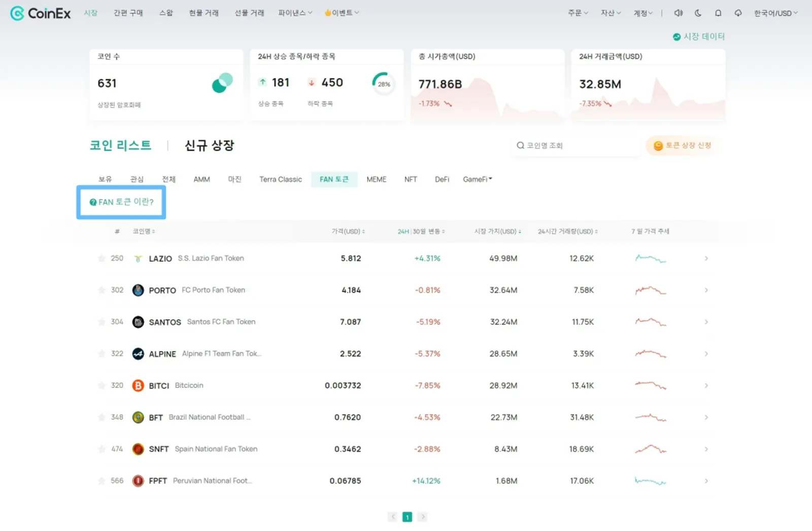Image resolution: width=812 pixels, height=531 pixels.
Task: Select the Terra Classic category tab
Action: coord(281,180)
